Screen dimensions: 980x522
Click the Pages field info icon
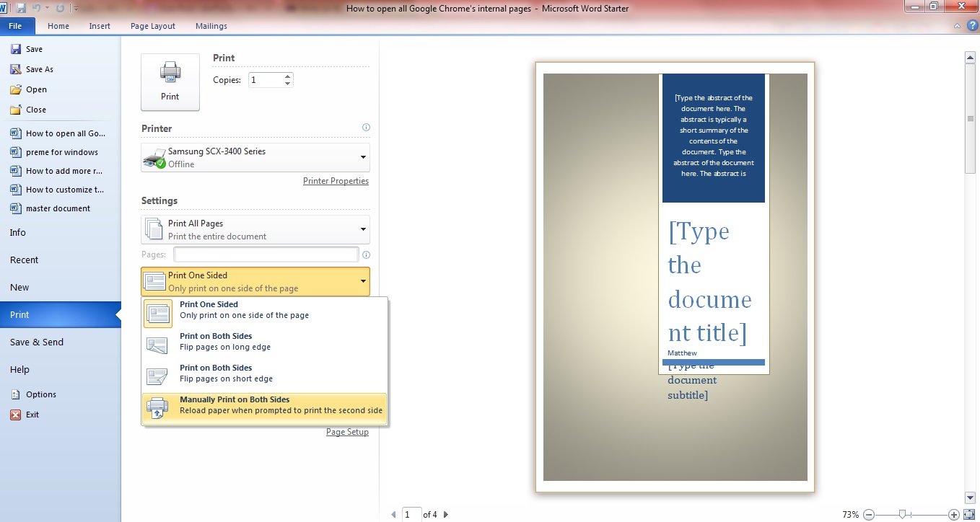[366, 255]
